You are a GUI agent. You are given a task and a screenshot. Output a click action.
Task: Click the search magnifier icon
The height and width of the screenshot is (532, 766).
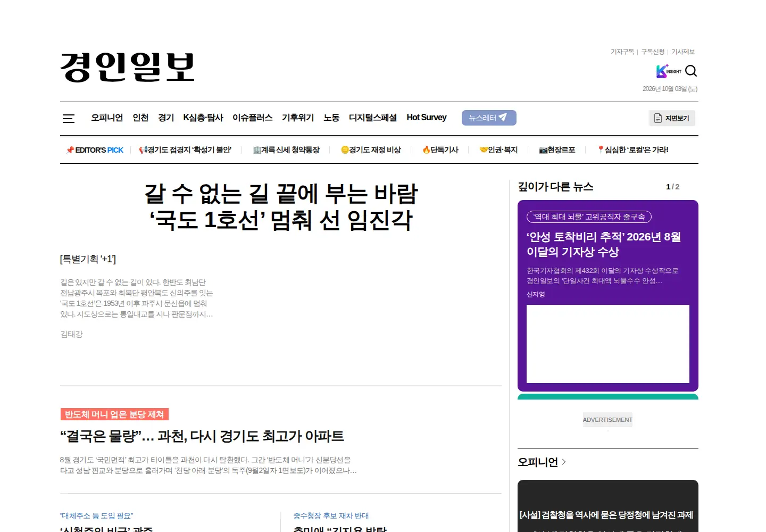691,71
